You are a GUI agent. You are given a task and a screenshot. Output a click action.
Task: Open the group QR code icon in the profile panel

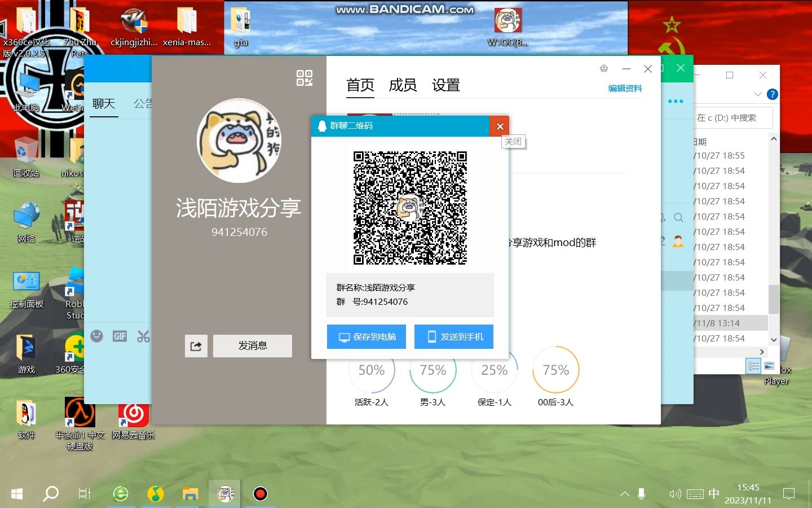[x=304, y=78]
